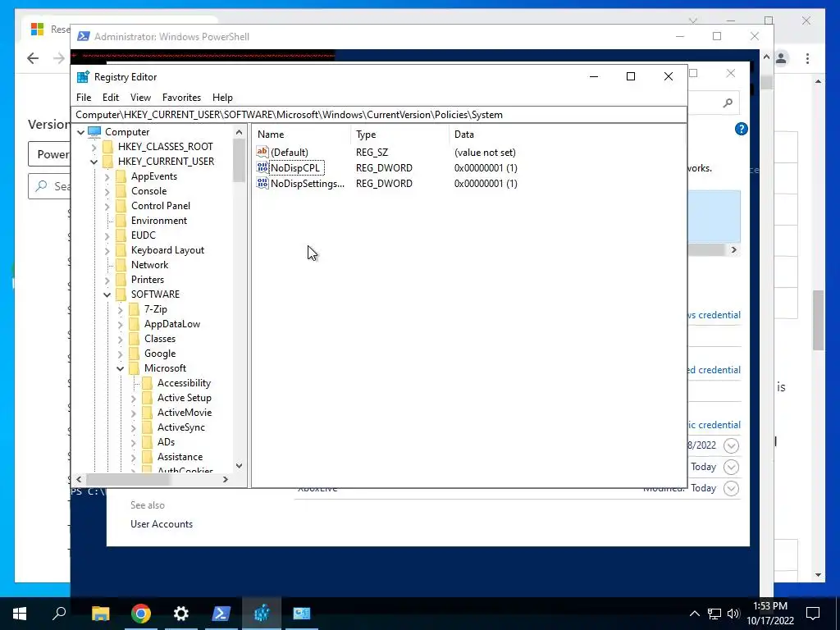Select the ActiveMovie folder icon
This screenshot has width=840, height=630.
[148, 413]
